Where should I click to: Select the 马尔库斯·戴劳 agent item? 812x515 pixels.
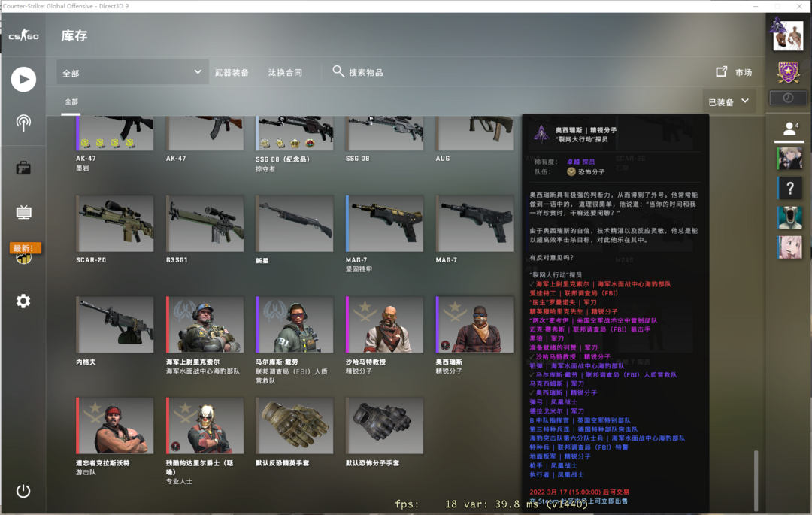(x=295, y=325)
